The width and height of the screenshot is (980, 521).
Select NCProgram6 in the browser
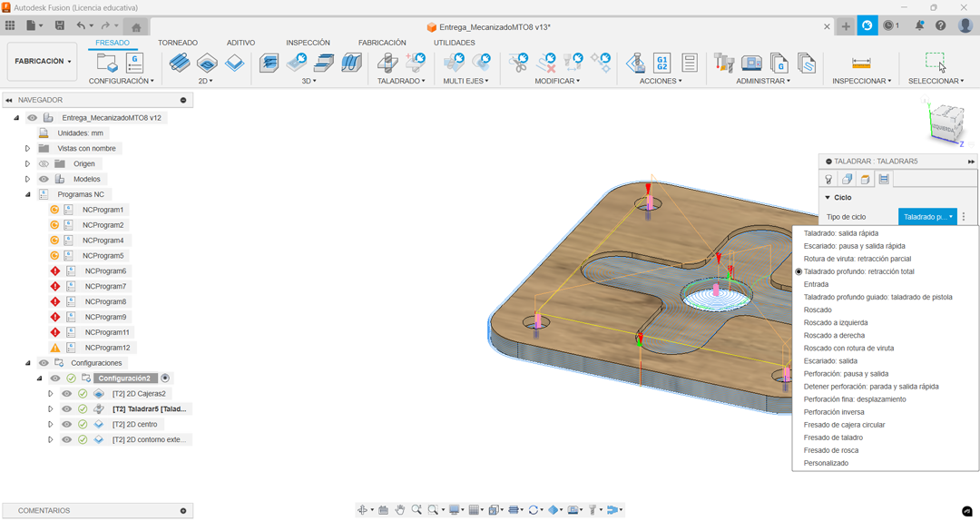tap(105, 270)
